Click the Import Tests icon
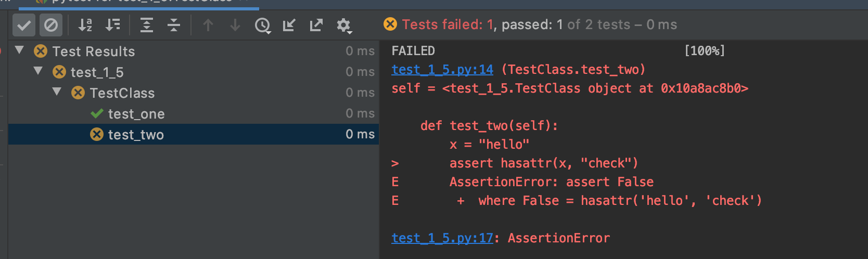 (x=289, y=25)
